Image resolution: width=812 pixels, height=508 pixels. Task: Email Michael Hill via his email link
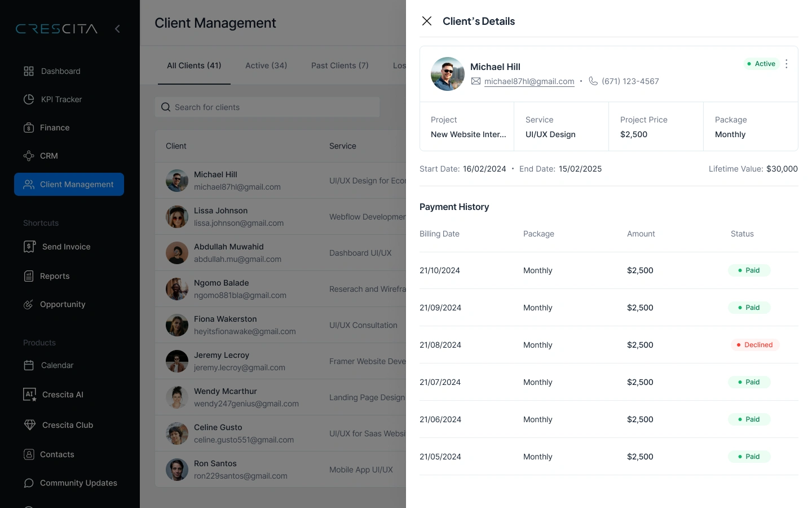pyautogui.click(x=529, y=81)
